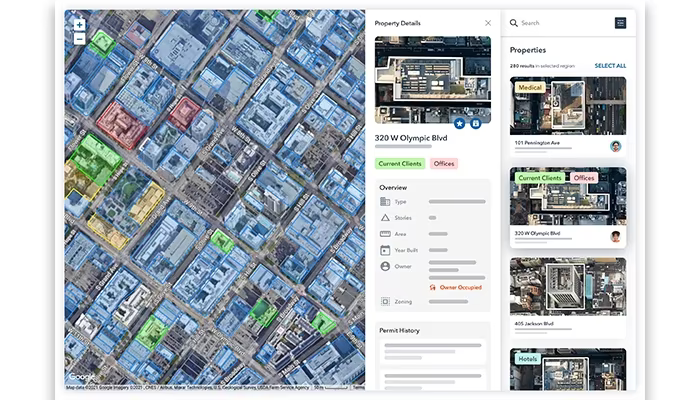This screenshot has height=400, width=700.
Task: Click SELECT ALL properties
Action: (x=610, y=66)
